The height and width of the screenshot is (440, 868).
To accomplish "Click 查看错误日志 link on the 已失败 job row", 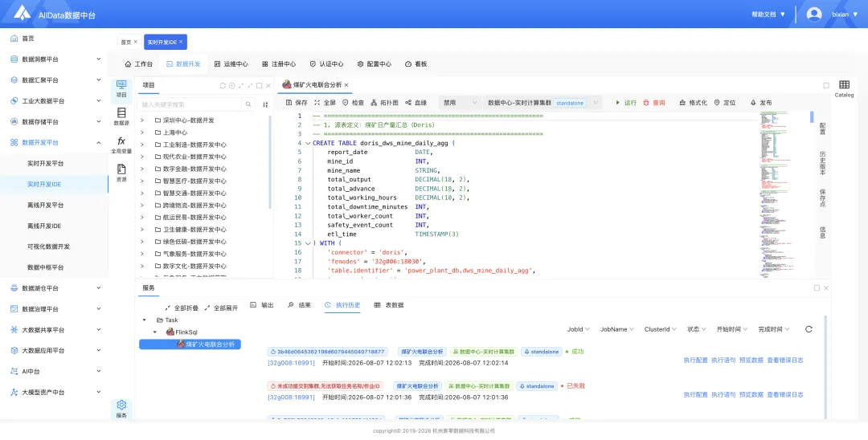I will (x=785, y=395).
